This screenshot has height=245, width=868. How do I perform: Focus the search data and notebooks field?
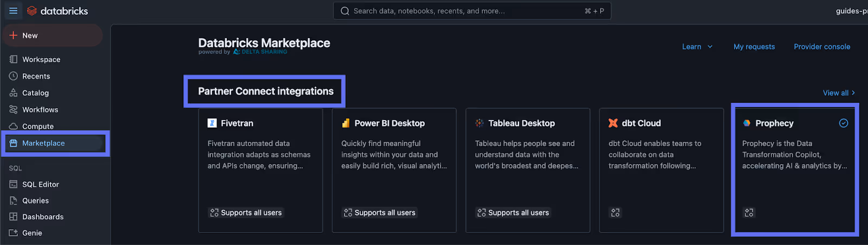pyautogui.click(x=472, y=11)
